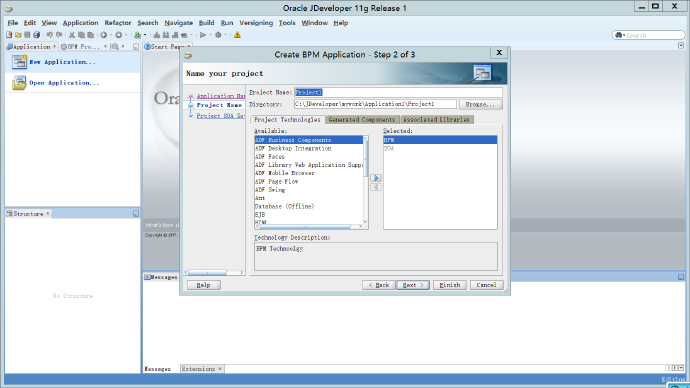Switch to Associated Libraries tab

click(x=437, y=120)
